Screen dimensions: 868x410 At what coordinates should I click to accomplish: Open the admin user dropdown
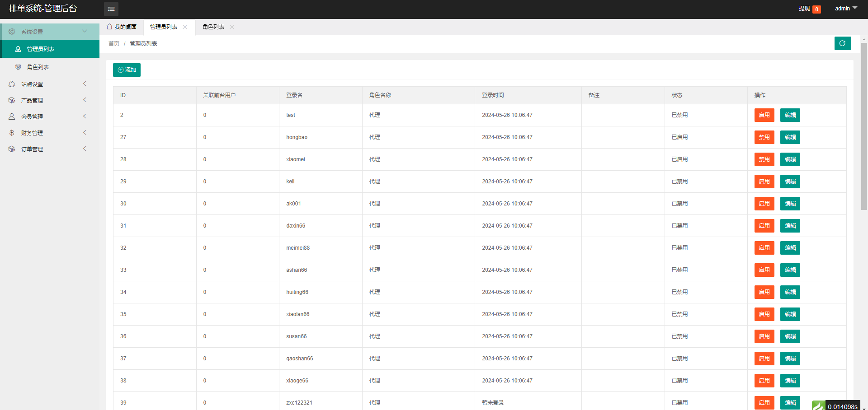pos(845,9)
